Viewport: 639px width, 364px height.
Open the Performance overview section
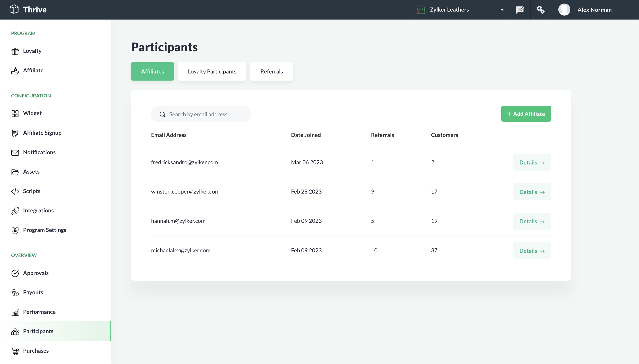coord(39,311)
